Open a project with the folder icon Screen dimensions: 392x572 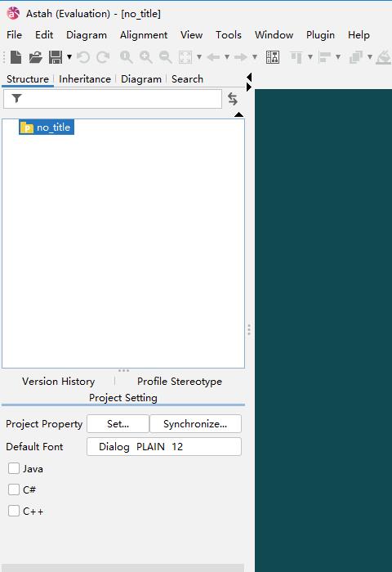point(36,57)
